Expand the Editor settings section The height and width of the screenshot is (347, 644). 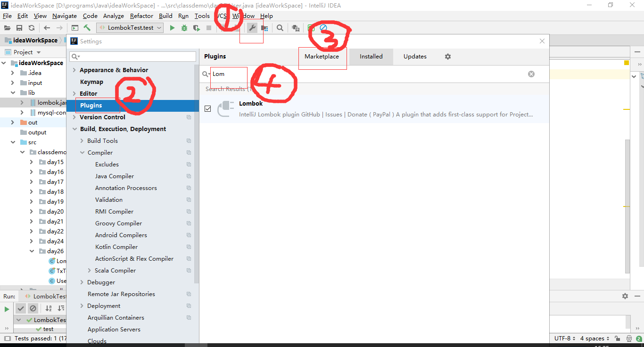tap(74, 93)
